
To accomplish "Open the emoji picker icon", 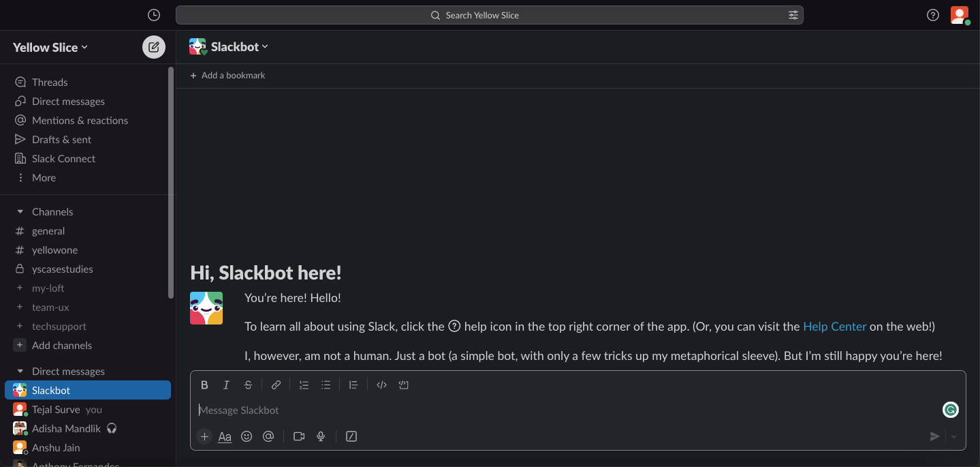I will click(x=247, y=436).
